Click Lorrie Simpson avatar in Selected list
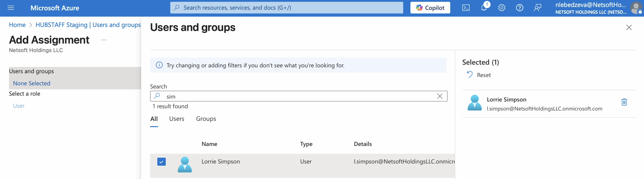 pyautogui.click(x=474, y=103)
